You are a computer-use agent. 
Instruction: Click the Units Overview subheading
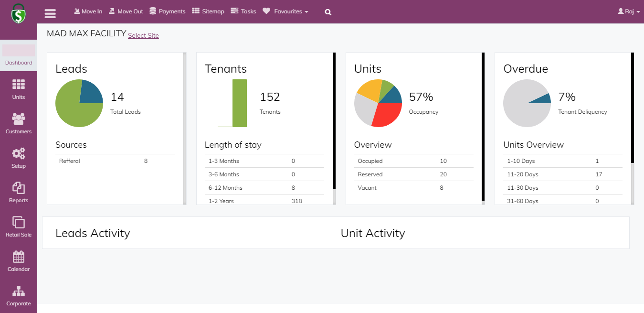tap(534, 145)
